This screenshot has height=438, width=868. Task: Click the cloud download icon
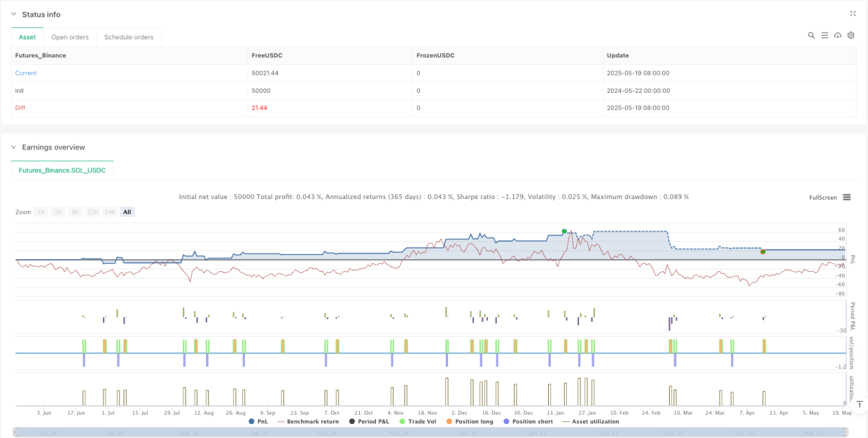[x=838, y=35]
